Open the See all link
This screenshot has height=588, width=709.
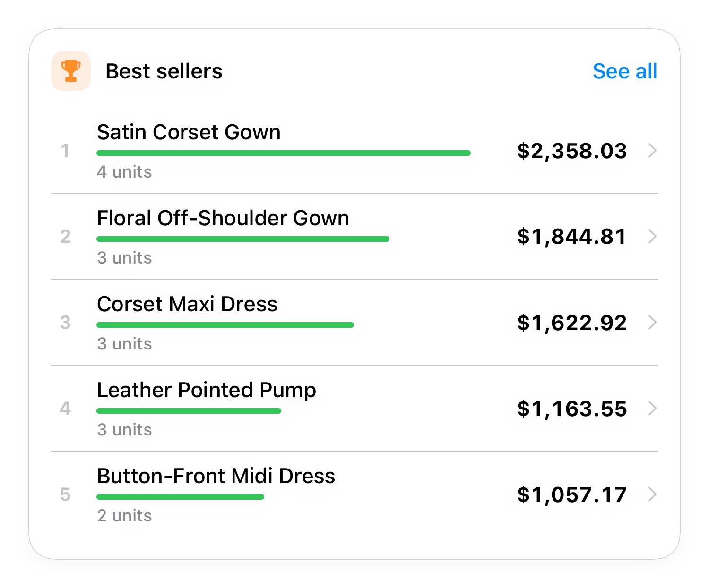[625, 71]
